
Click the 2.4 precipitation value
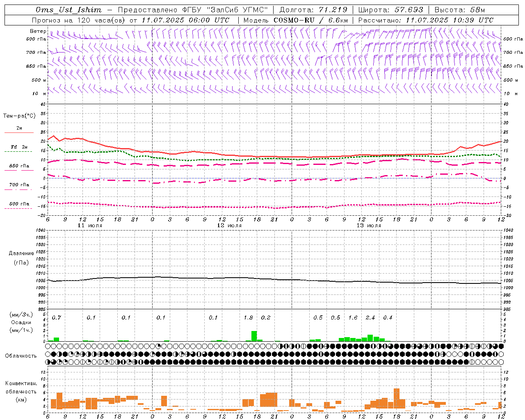point(370,318)
